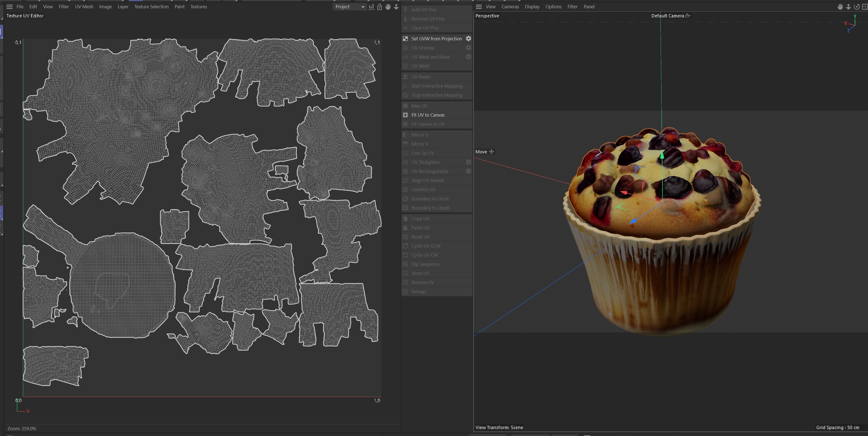Viewport: 868px width, 436px height.
Task: Click the camera link icon next to Default Camera
Action: click(x=688, y=15)
